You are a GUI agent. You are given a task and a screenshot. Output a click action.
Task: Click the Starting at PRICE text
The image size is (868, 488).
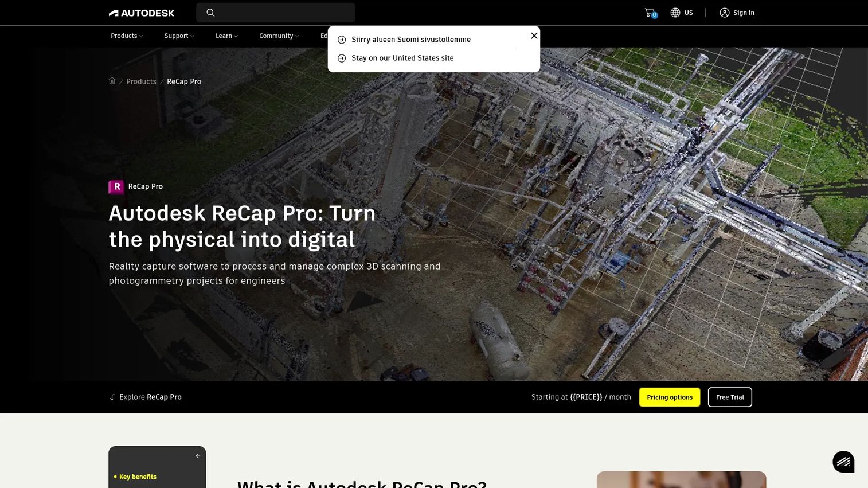tap(581, 397)
